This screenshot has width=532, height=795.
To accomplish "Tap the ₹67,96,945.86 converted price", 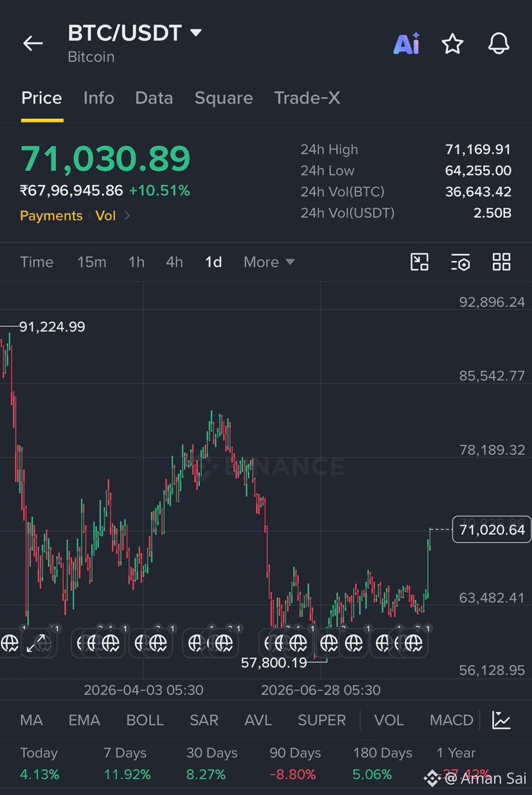I will tap(71, 191).
